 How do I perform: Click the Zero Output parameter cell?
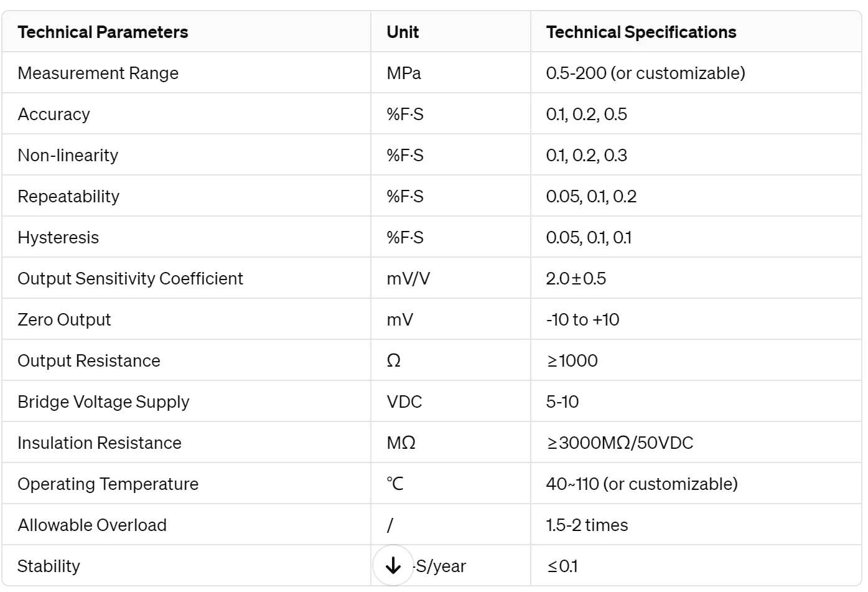click(186, 319)
